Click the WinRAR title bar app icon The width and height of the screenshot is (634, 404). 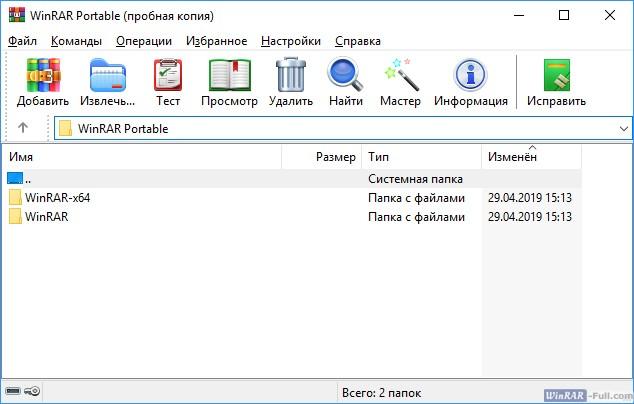[17, 15]
